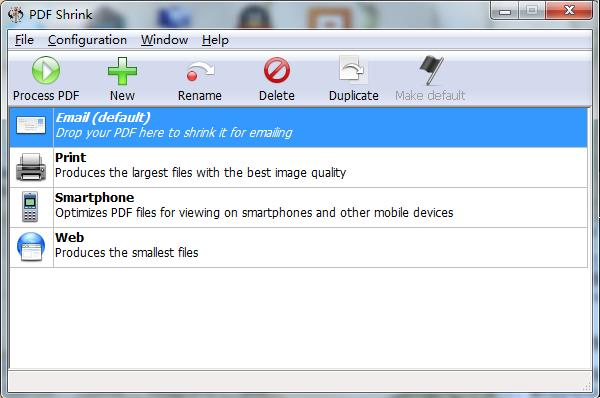This screenshot has width=600, height=398.
Task: Select the Email (default) title text
Action: pos(103,117)
